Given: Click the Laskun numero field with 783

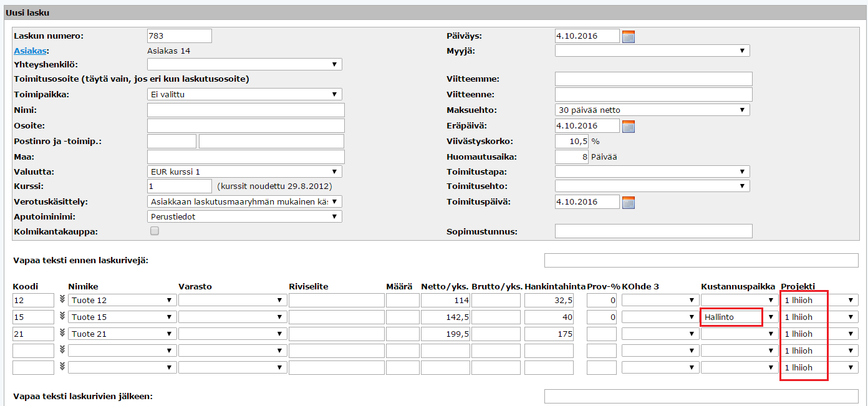Looking at the screenshot, I should point(180,36).
